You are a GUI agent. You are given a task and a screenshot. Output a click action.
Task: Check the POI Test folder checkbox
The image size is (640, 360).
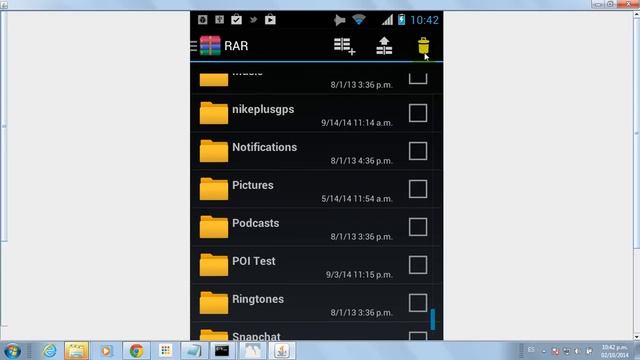click(418, 265)
